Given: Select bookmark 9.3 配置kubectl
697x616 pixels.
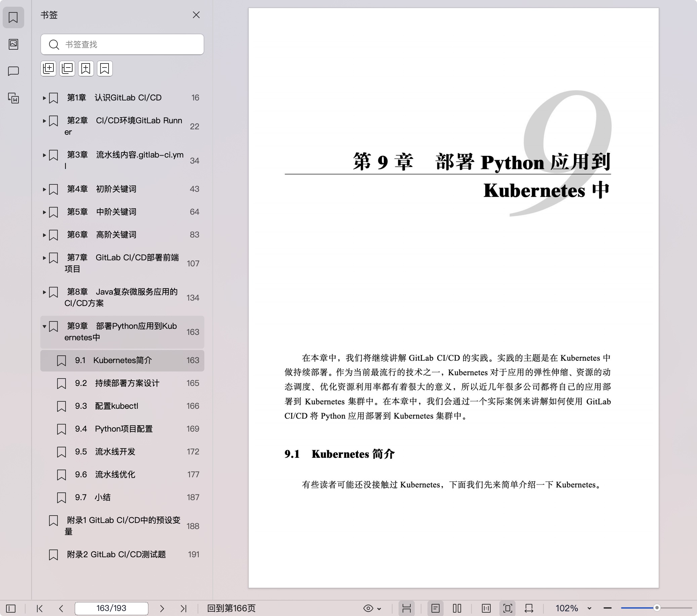Looking at the screenshot, I should point(122,406).
